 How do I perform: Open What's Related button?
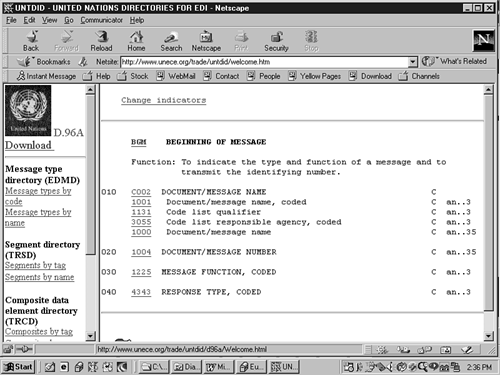(x=454, y=61)
